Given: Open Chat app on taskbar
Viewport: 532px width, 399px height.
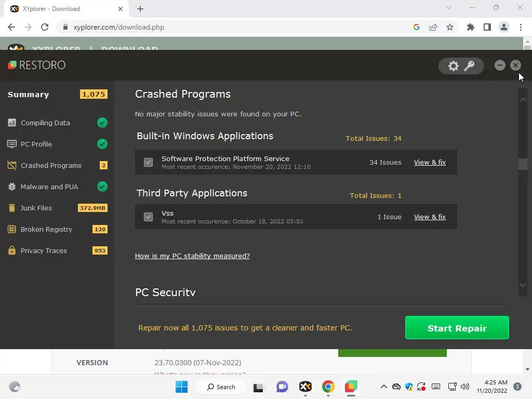Looking at the screenshot, I should point(282,387).
